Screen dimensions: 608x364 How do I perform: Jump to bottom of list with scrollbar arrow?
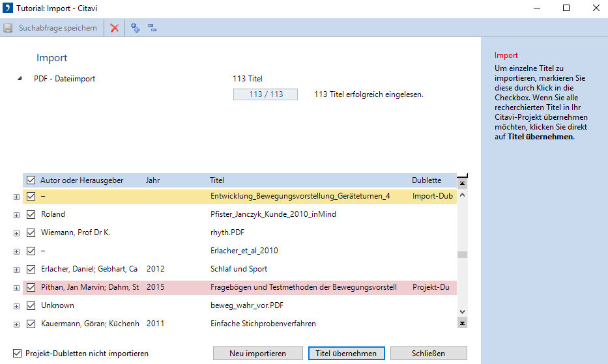[462, 323]
